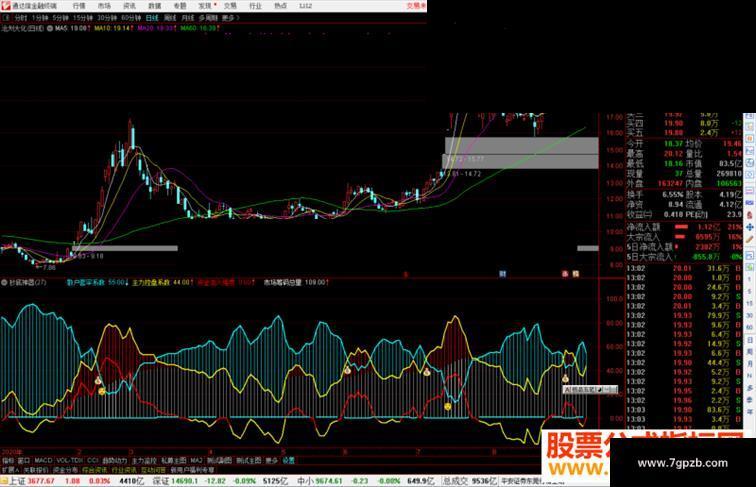Screen dimensions: 756x487
Task: Expand 更多 period options
Action: [230, 18]
